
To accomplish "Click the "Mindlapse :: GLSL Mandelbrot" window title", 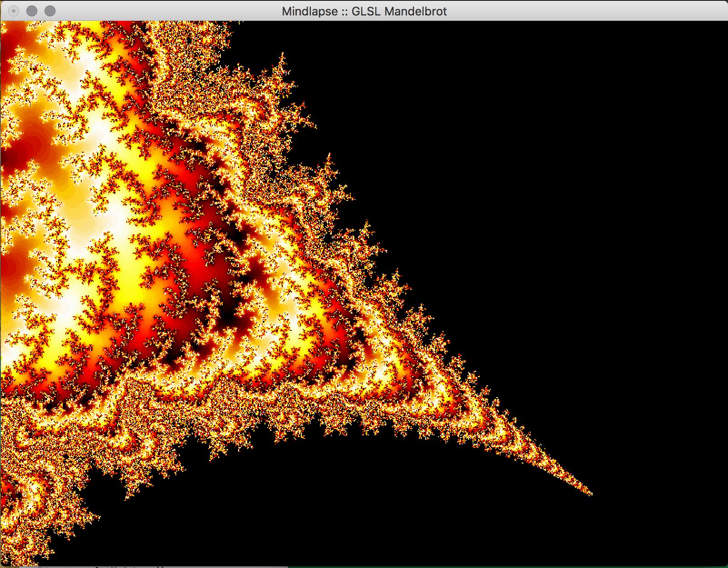I will coord(364,11).
